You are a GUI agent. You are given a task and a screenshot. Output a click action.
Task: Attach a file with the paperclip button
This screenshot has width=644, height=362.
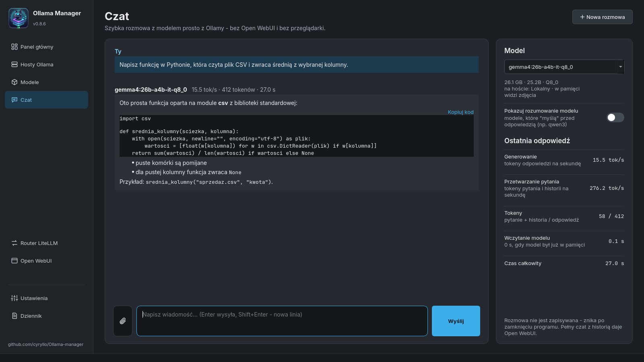pyautogui.click(x=123, y=321)
